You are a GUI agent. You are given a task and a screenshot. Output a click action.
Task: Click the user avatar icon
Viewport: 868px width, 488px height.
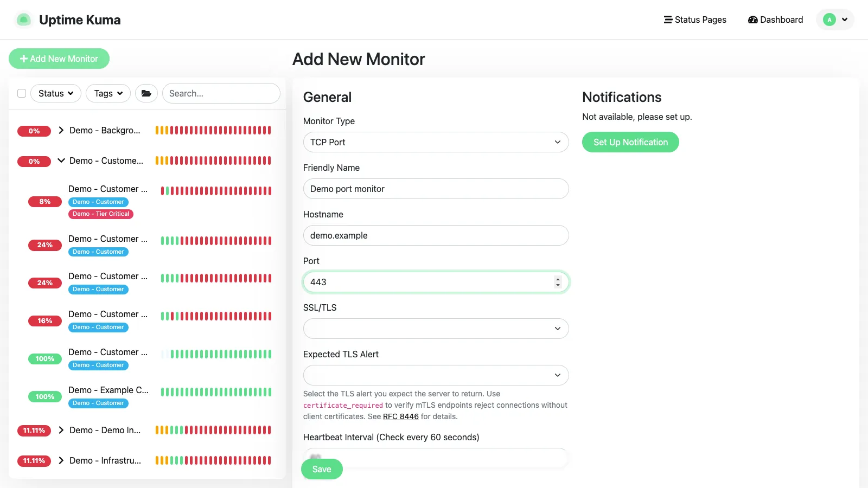tap(829, 20)
